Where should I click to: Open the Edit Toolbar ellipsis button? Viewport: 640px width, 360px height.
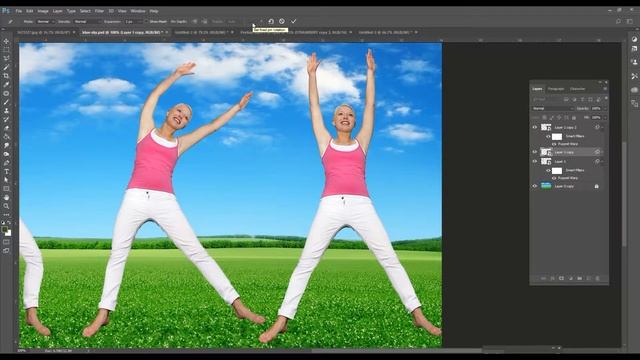[x=6, y=214]
